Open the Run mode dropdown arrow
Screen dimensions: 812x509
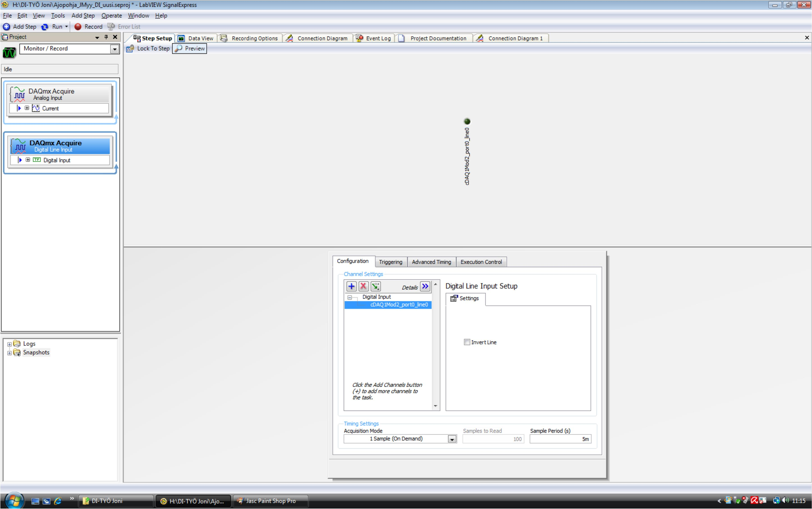67,27
